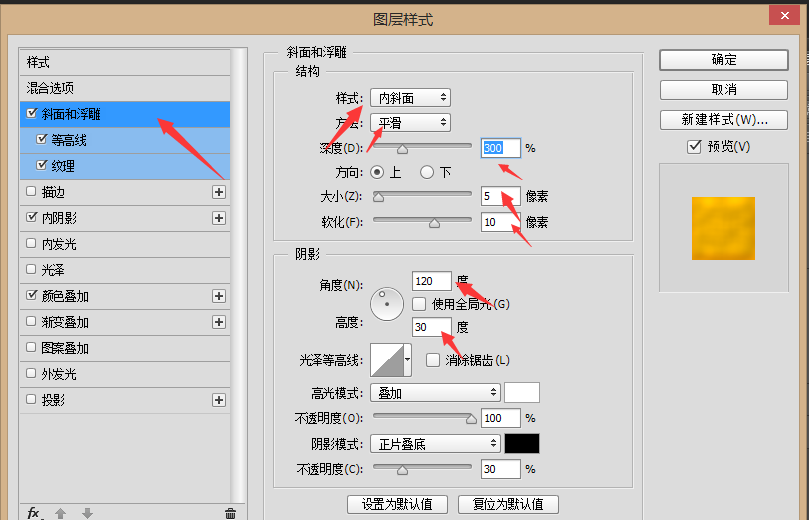Select the 光泽 list entry
This screenshot has width=809, height=520.
click(125, 270)
